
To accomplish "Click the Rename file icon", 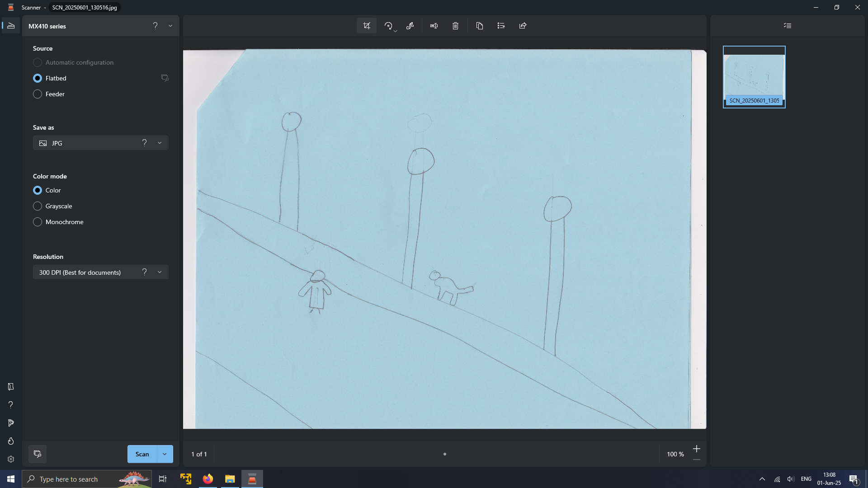I will point(434,26).
